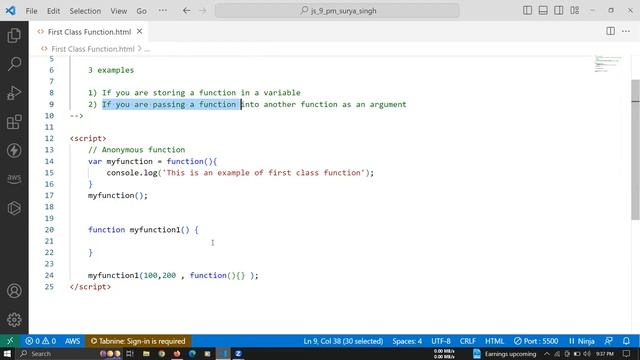Click the "<script>" opening tag on line 12
This screenshot has width=640, height=360.
tap(88, 138)
